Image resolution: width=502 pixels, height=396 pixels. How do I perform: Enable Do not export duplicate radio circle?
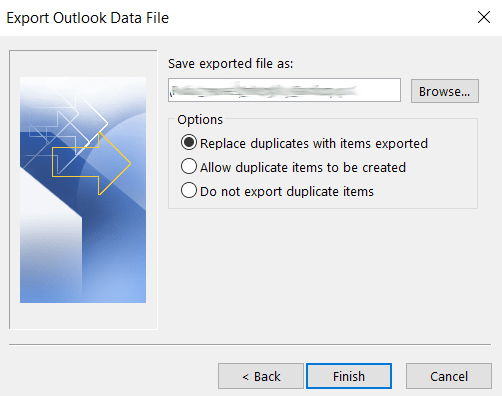[x=189, y=190]
